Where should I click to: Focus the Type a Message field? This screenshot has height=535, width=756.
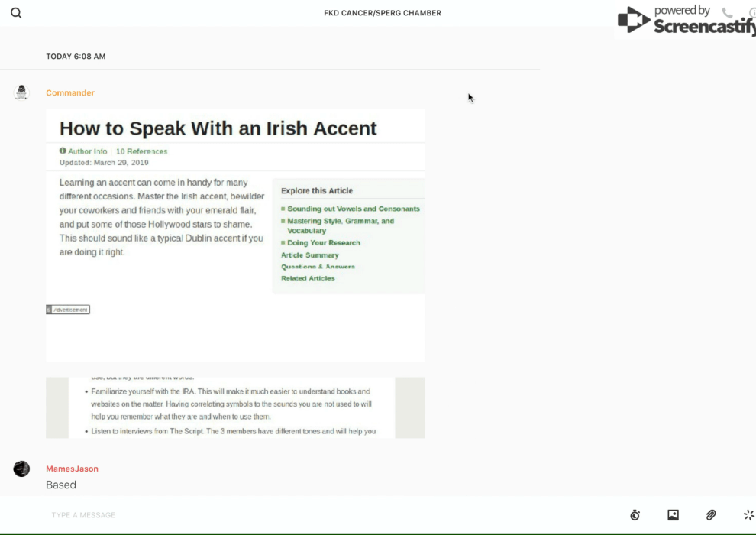(x=305, y=515)
